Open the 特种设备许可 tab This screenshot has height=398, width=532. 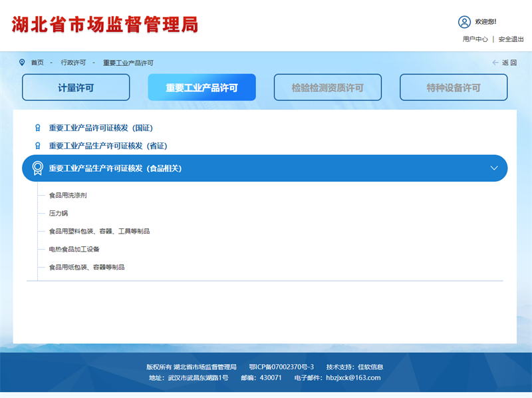click(454, 87)
